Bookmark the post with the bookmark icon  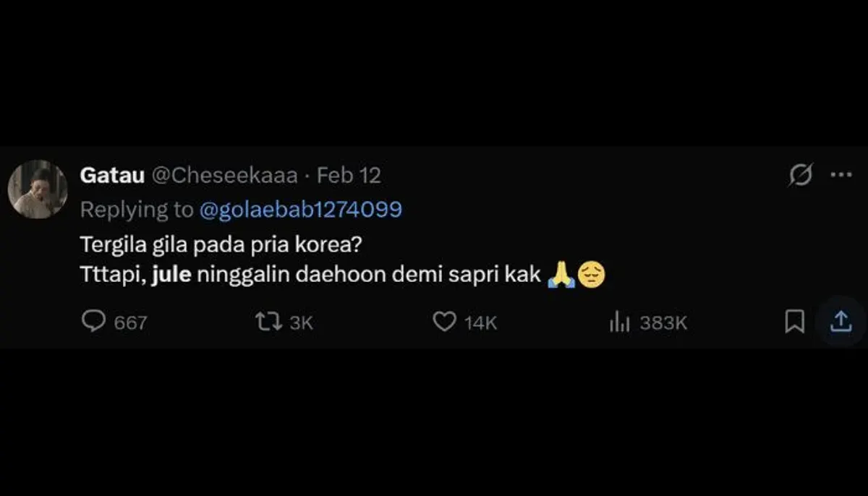pos(794,322)
